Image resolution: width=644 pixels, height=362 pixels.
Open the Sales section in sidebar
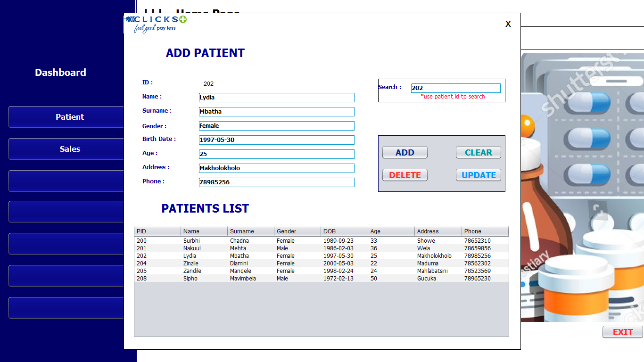pos(69,149)
